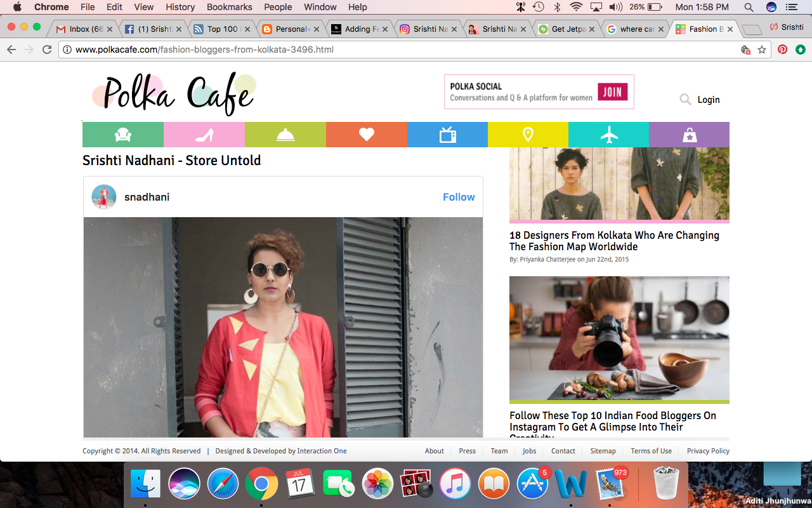The image size is (812, 508).
Task: Click the search magnifier beside Login
Action: pyautogui.click(x=685, y=100)
